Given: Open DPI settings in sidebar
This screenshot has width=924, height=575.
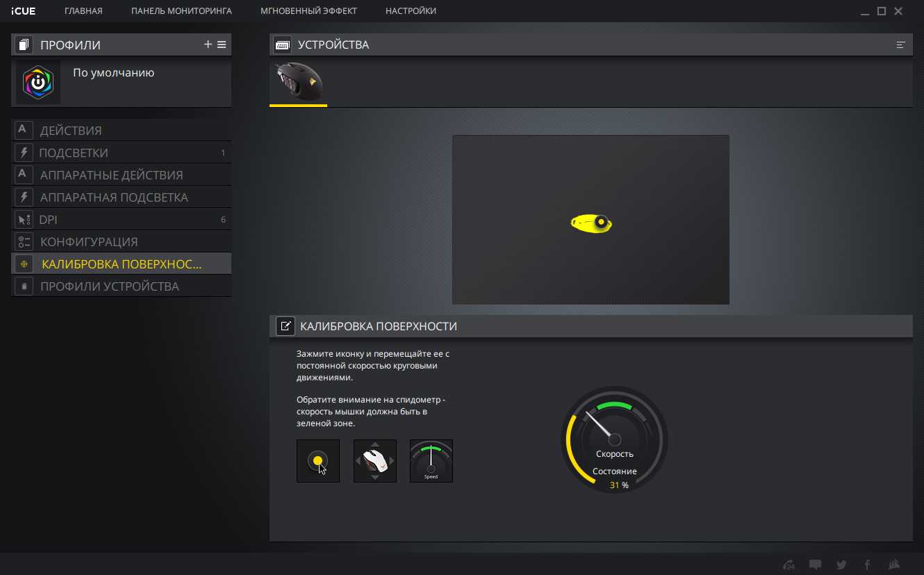Looking at the screenshot, I should click(x=48, y=219).
